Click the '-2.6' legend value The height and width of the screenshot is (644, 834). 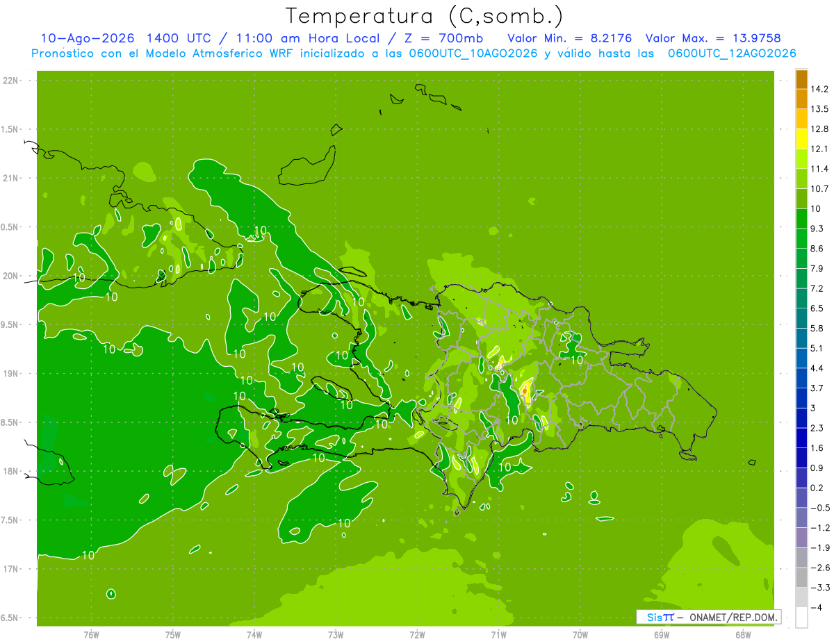(x=820, y=568)
